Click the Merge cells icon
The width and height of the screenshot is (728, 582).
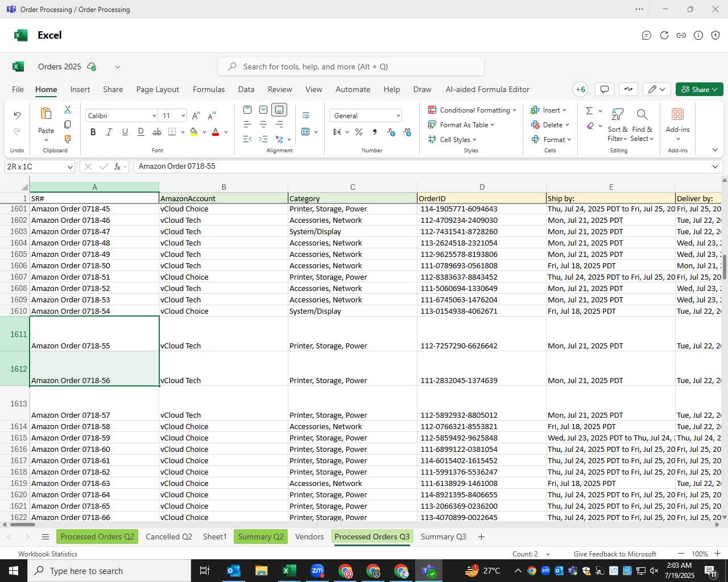pyautogui.click(x=306, y=132)
